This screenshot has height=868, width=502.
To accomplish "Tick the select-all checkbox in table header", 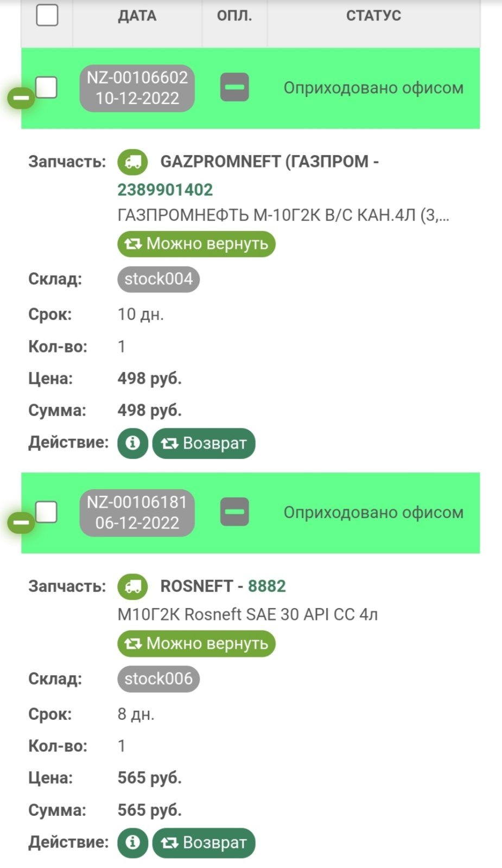I will [x=47, y=15].
